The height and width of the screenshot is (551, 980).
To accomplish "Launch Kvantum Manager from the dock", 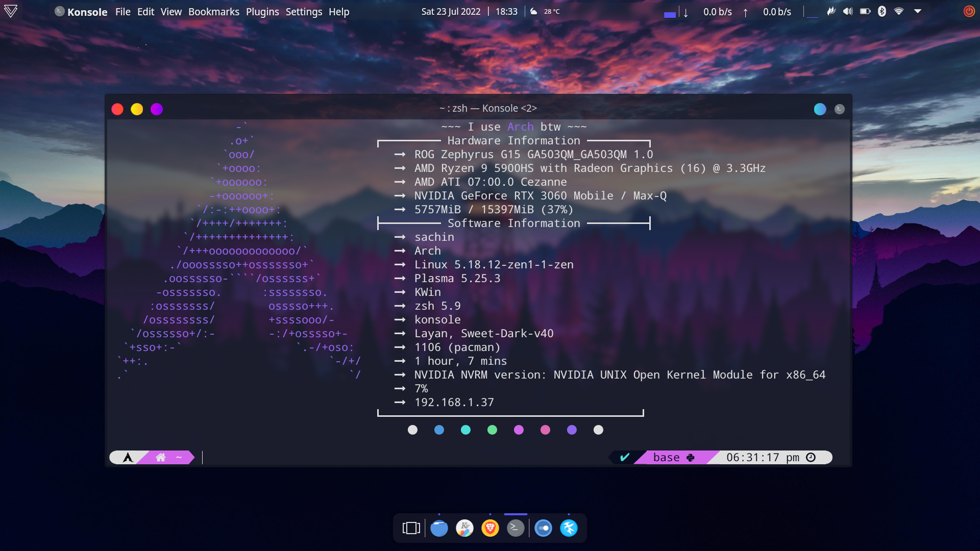I will pos(464,528).
